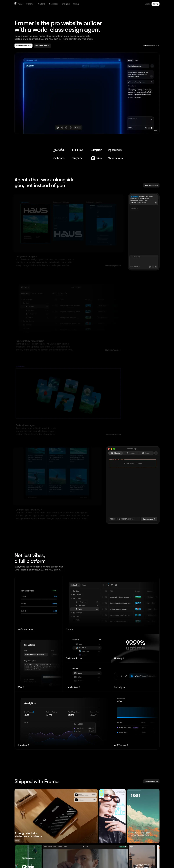Click the Connect your AI button

(149, 519)
